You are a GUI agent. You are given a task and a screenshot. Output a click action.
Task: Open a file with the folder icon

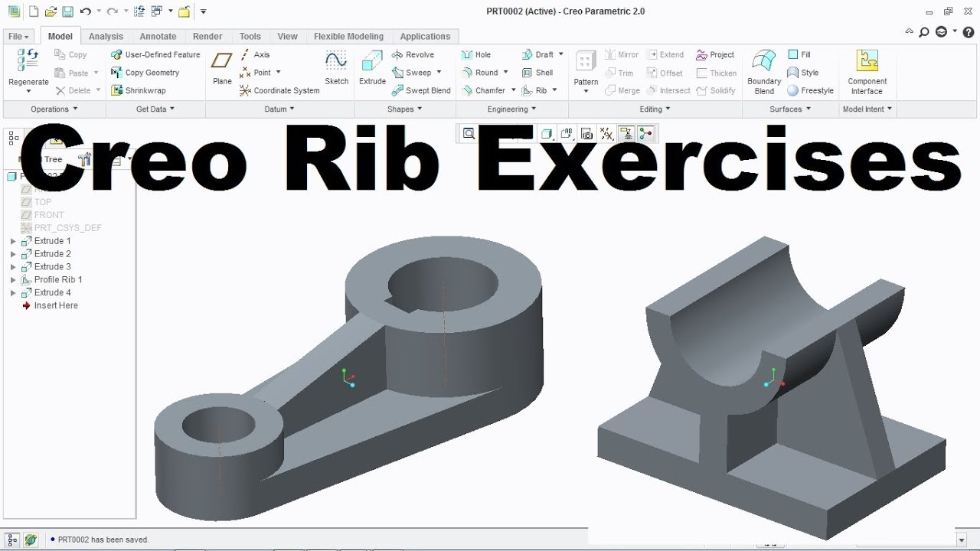[51, 11]
